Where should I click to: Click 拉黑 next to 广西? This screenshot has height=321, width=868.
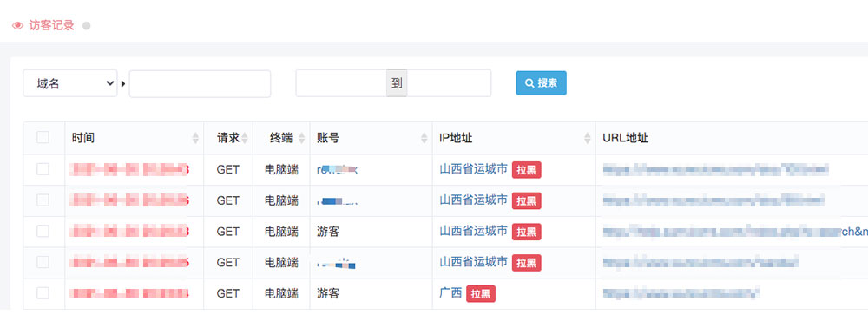[x=481, y=294]
